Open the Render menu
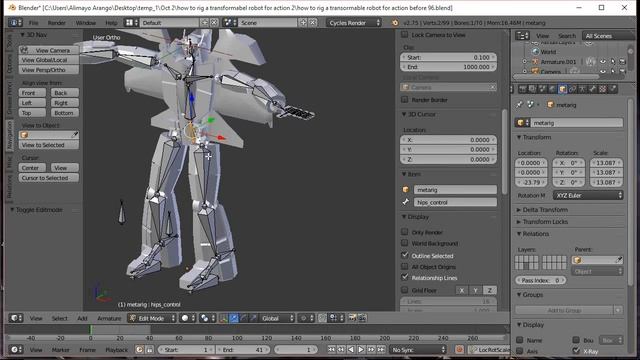The image size is (640, 360). click(x=56, y=23)
